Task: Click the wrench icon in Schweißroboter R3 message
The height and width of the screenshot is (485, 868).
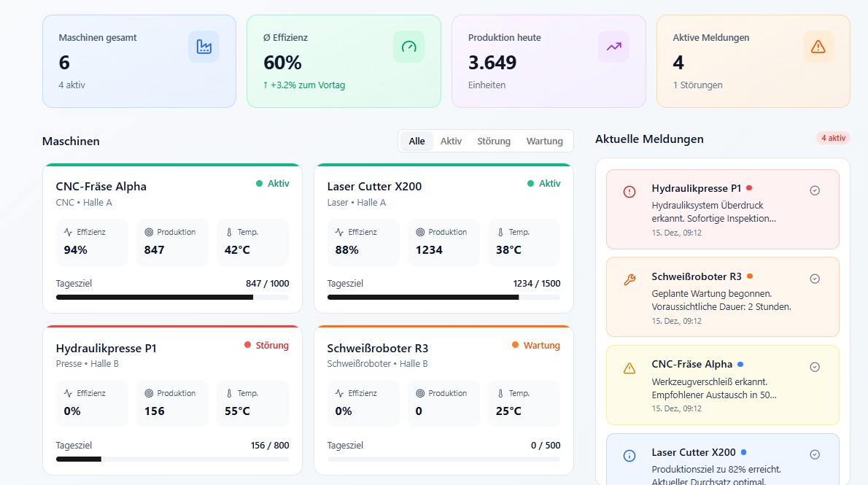Action: pos(629,279)
